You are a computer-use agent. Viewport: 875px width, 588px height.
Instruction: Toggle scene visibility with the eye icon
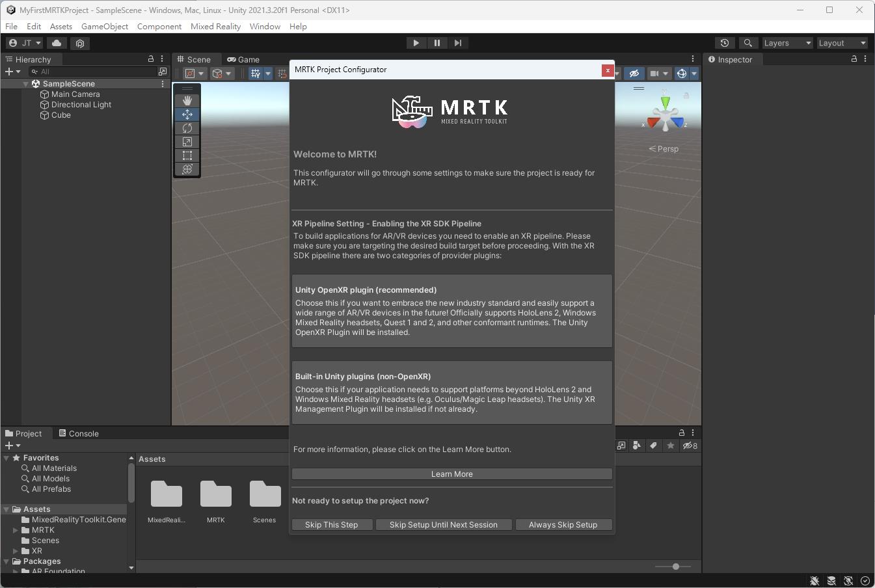[x=634, y=73]
